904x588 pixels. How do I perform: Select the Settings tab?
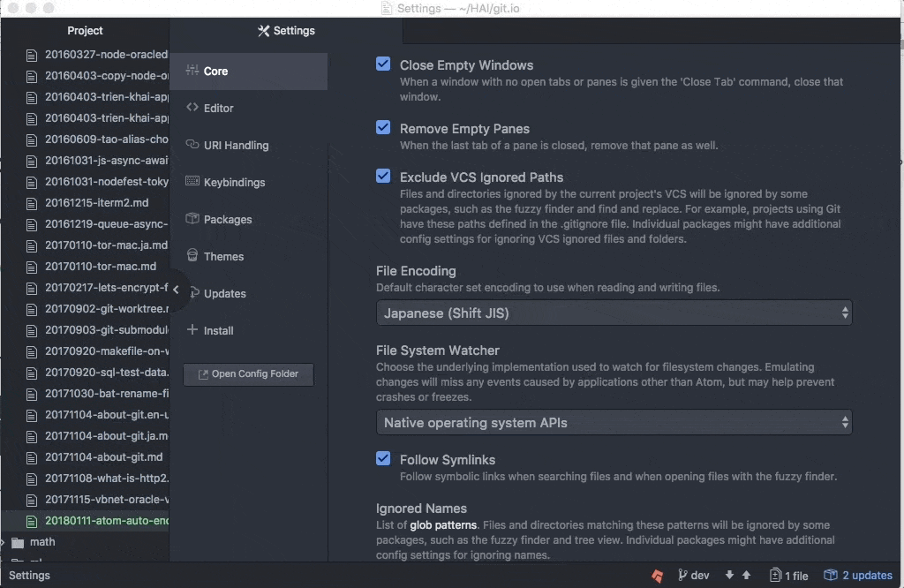pyautogui.click(x=286, y=31)
